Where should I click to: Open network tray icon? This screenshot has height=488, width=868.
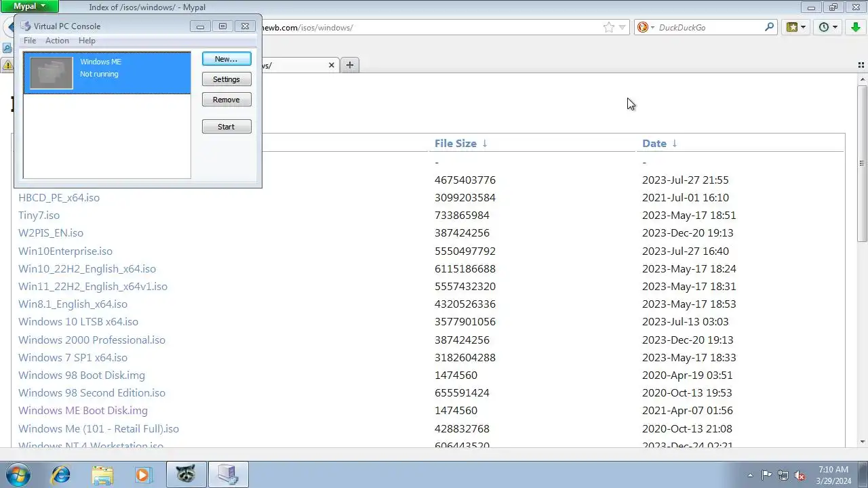coord(783,475)
